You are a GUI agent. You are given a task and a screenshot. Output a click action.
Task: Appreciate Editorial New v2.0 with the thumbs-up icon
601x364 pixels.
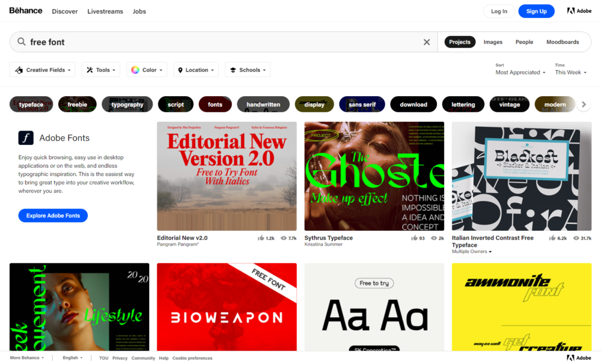[261, 238]
